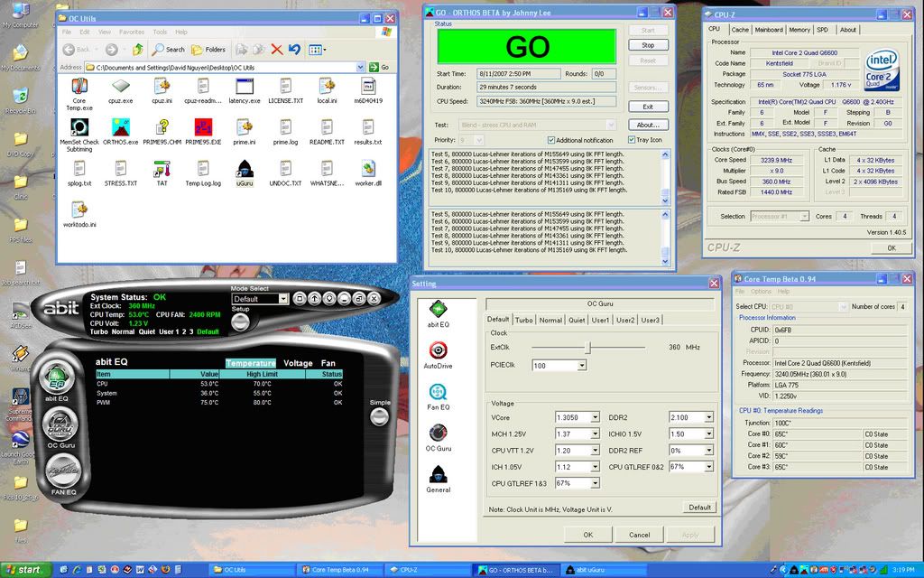Click OK button in CPU-Z
Screen dimensions: 924x578
pos(891,247)
